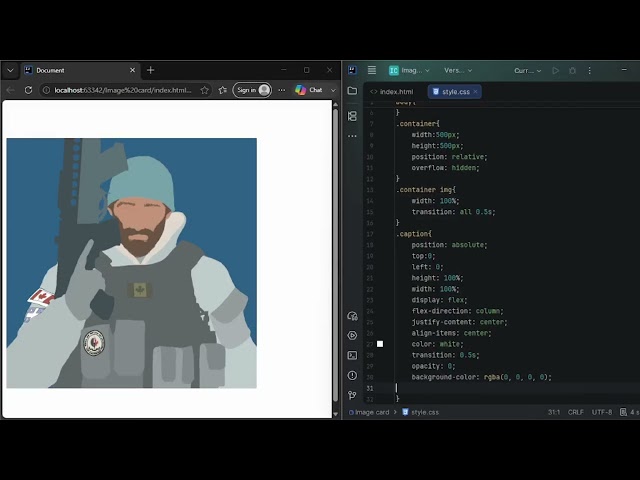Click the 'overflow: hidden;' line
The height and width of the screenshot is (480, 640).
point(445,168)
